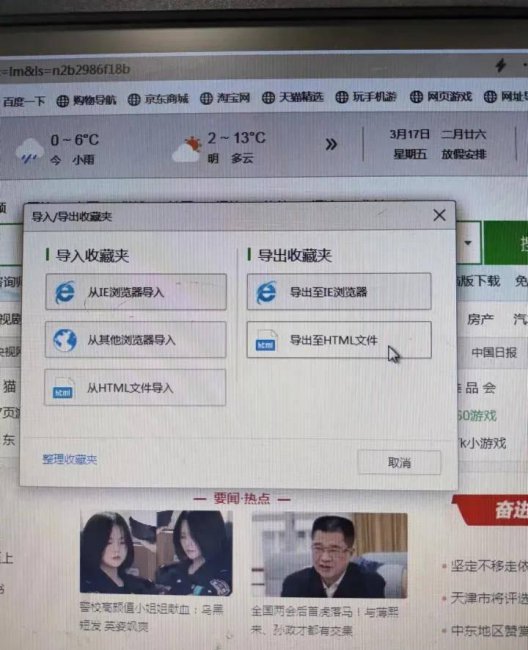The height and width of the screenshot is (650, 528).
Task: Click 放假安排 link
Action: point(464,154)
